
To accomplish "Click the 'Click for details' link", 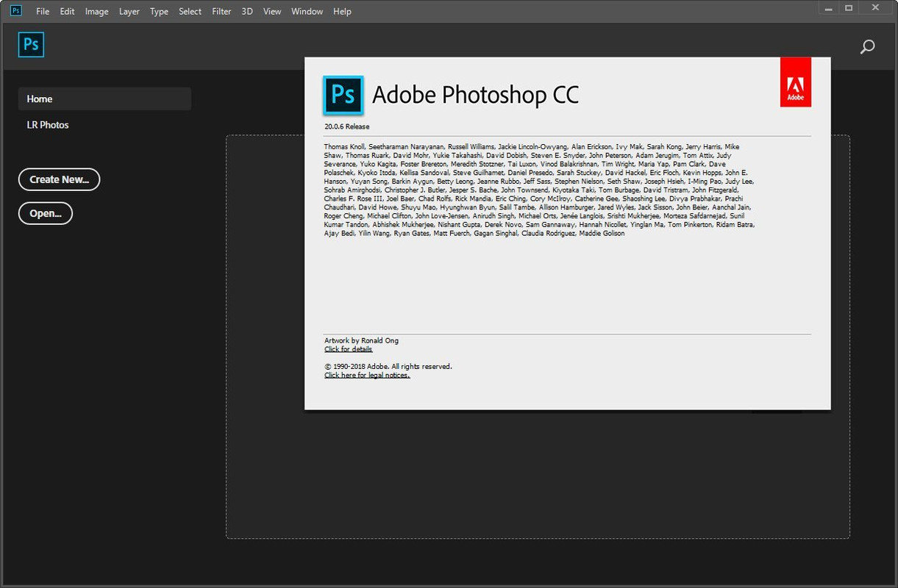I will (349, 349).
